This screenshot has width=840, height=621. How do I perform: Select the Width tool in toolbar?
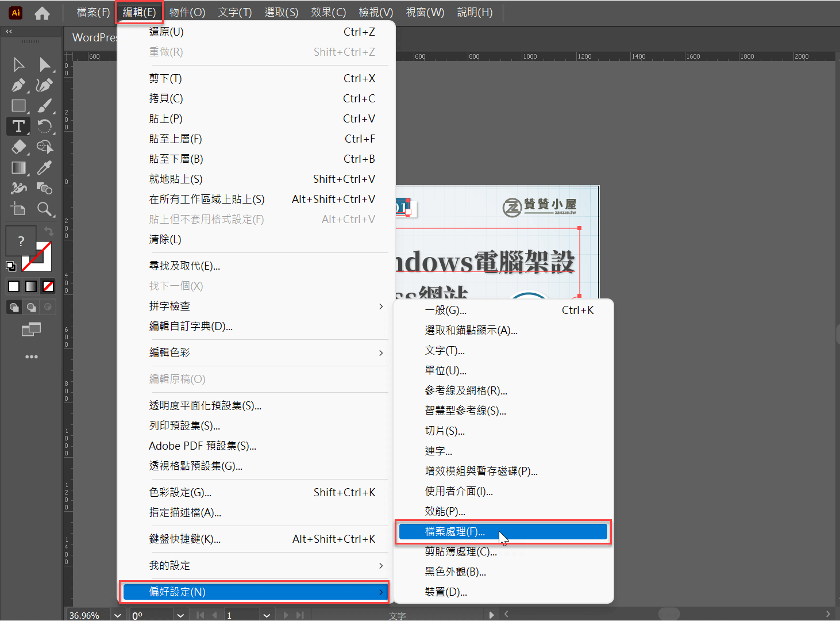pos(18,188)
